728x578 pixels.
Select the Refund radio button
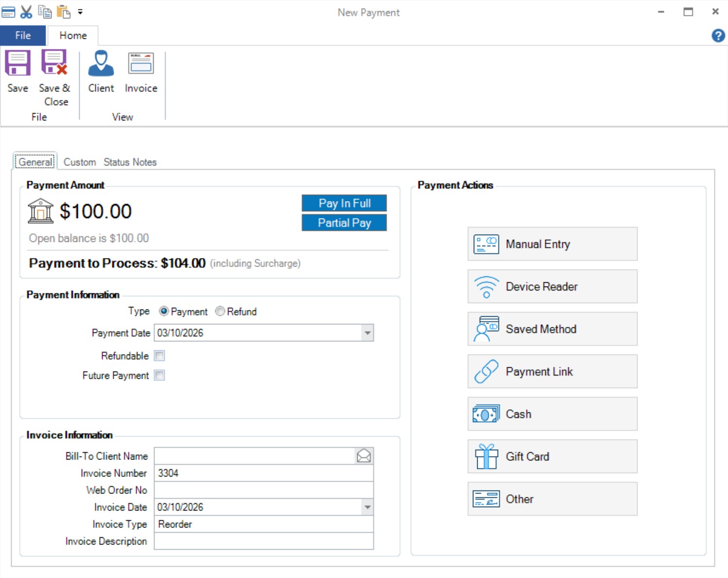[x=220, y=311]
